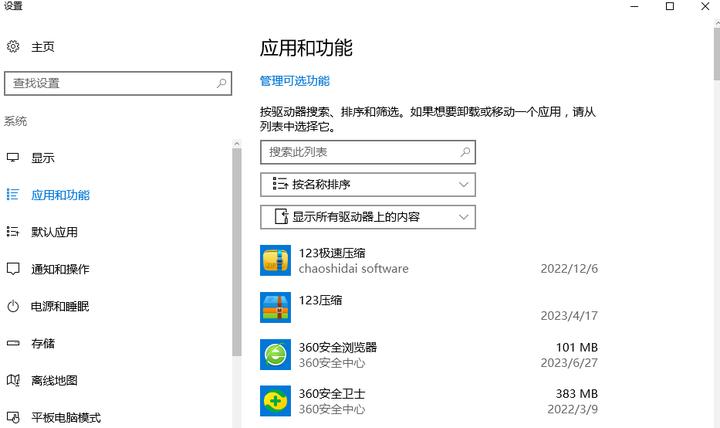Click the sidebar scrollbar up arrow
720x428 pixels.
(x=236, y=144)
